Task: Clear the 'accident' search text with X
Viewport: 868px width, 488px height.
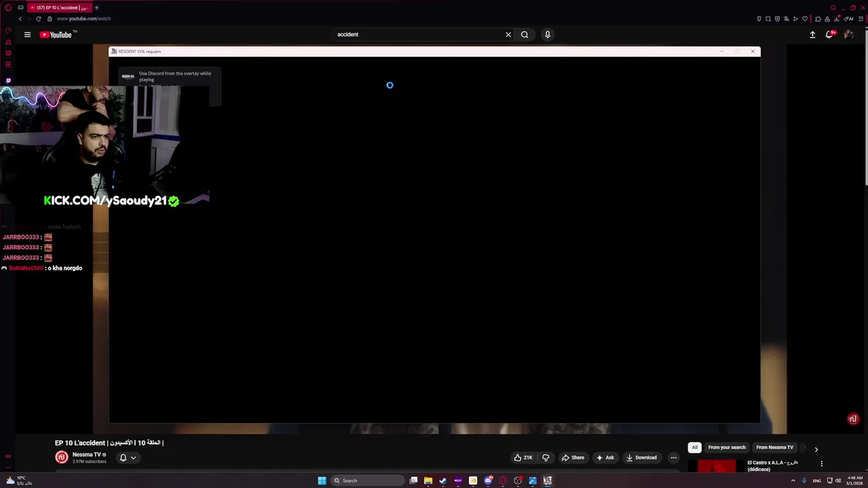Action: [508, 35]
